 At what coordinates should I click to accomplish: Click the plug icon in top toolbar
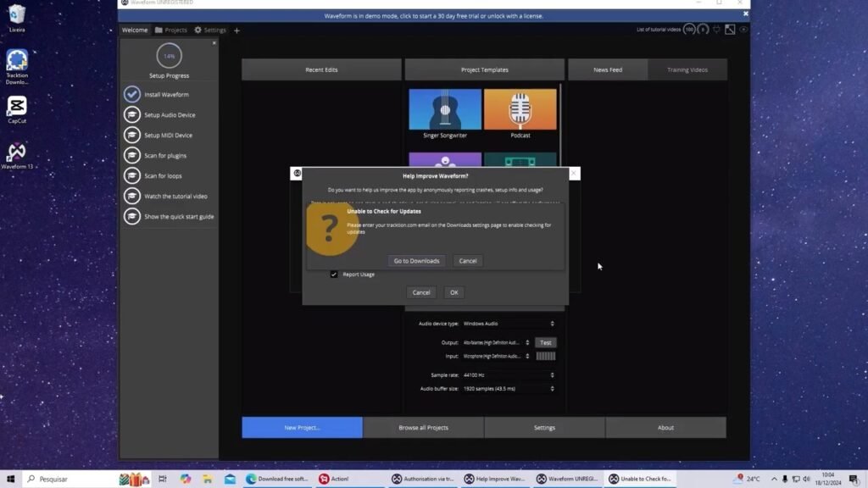click(716, 30)
